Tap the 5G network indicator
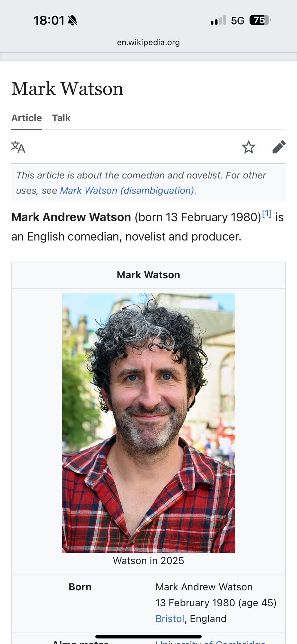Screen dimensions: 297x644 click(x=238, y=21)
